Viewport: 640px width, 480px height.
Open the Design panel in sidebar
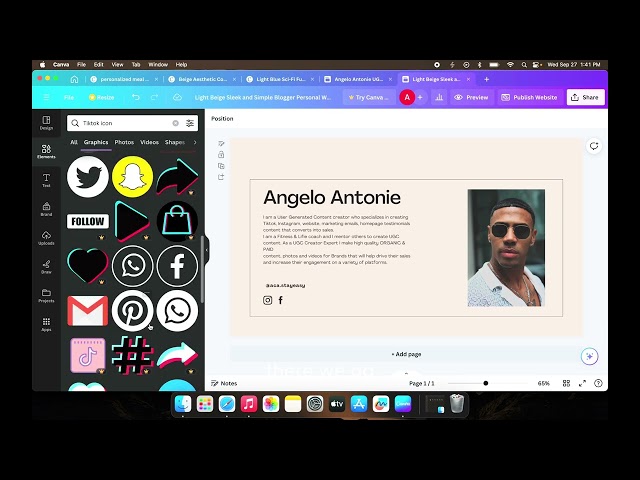pos(46,123)
